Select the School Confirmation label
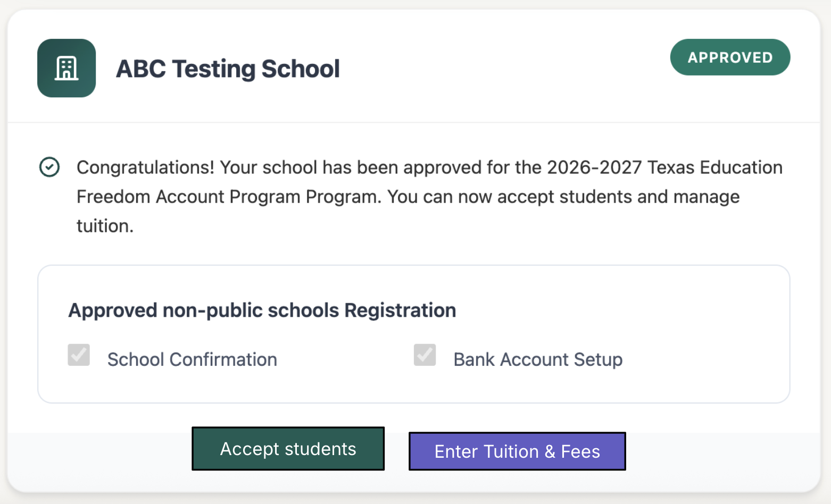The width and height of the screenshot is (831, 504). coord(192,359)
